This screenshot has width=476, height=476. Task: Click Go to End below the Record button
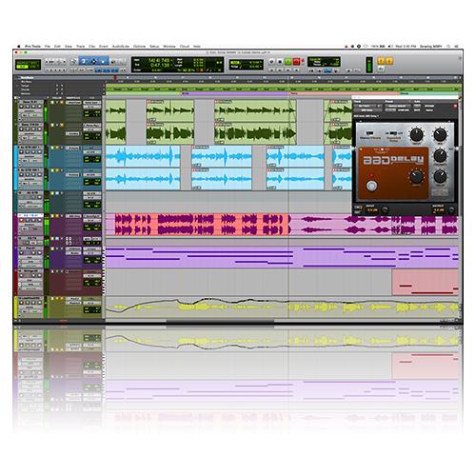[296, 70]
